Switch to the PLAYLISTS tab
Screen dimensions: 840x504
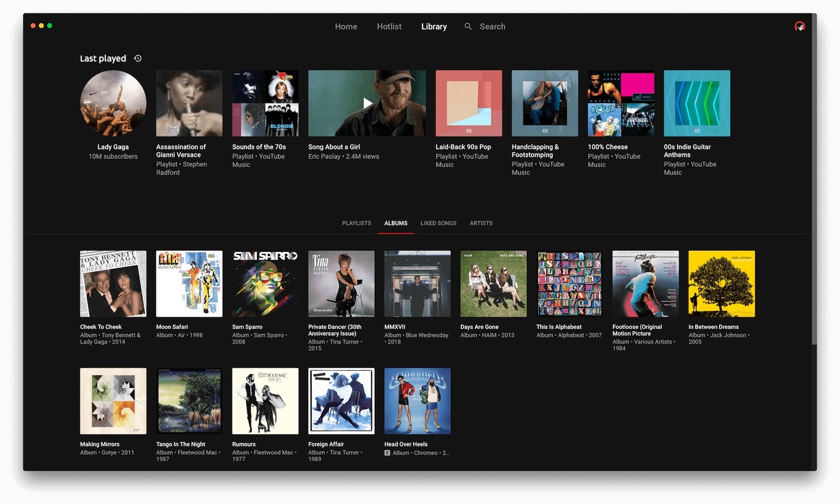coord(356,223)
